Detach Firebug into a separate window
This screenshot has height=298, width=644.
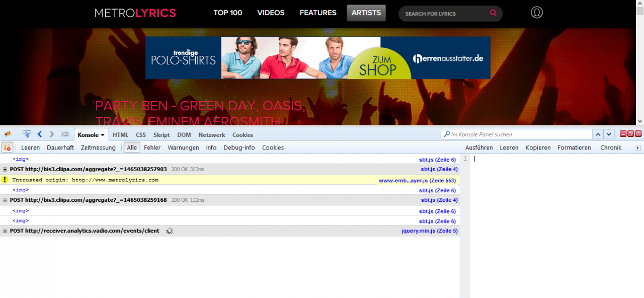[631, 134]
